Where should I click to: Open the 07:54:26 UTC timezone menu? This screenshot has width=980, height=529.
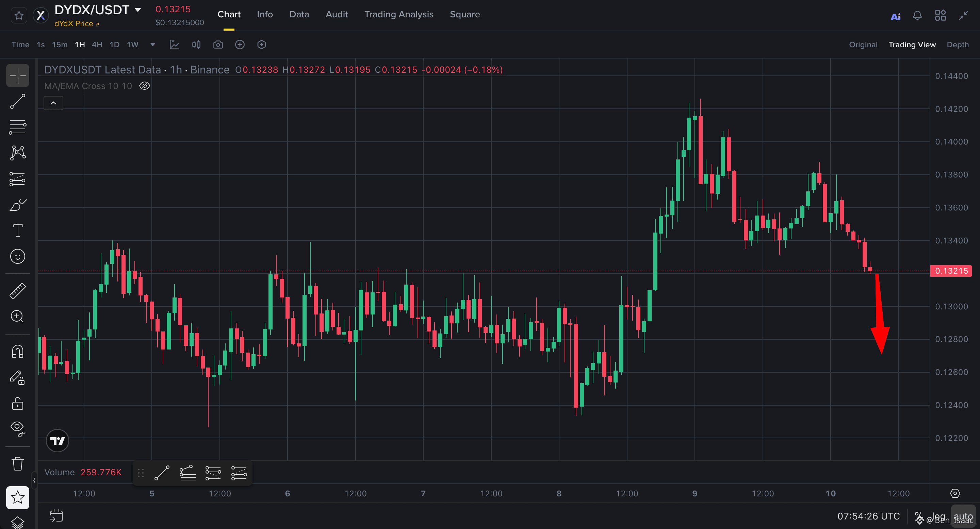(x=868, y=516)
